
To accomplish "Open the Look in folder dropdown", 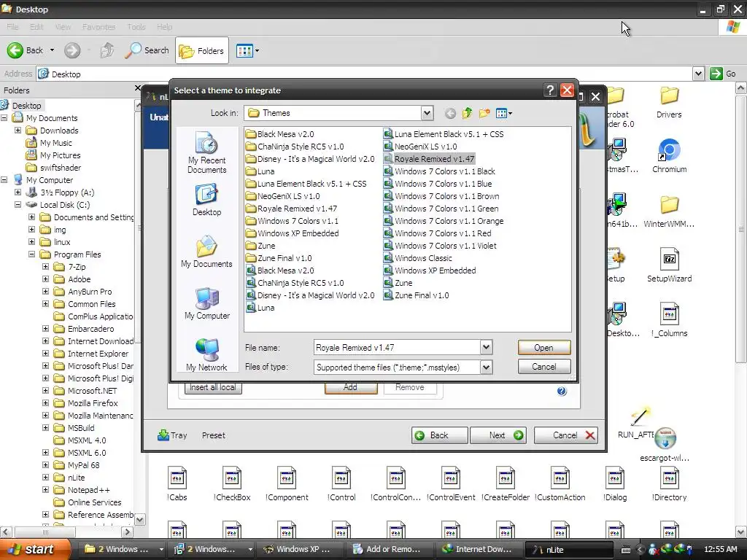I will tap(427, 113).
